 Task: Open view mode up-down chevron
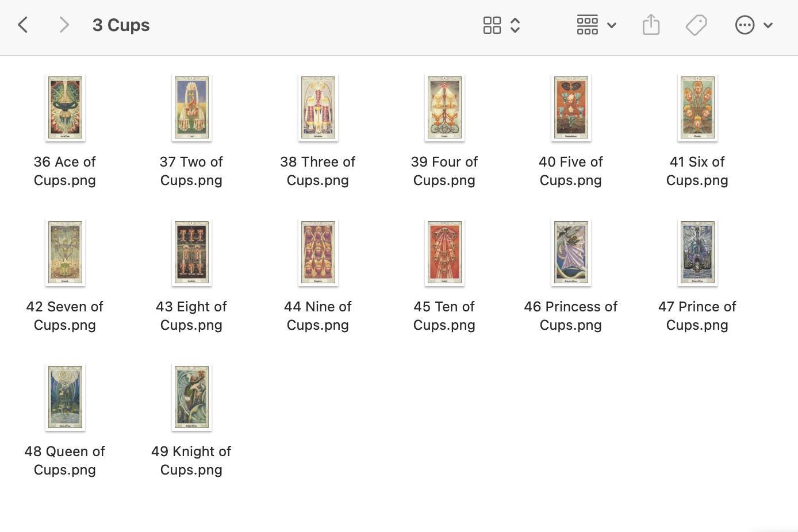point(515,25)
